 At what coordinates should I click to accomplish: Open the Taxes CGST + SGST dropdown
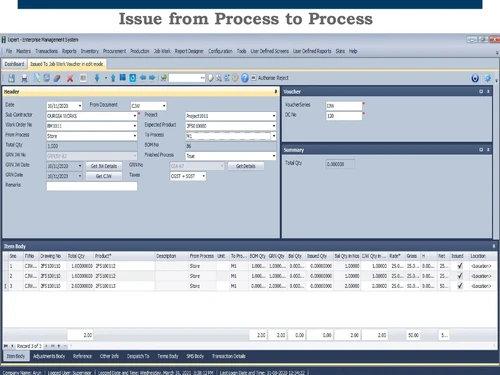pyautogui.click(x=203, y=176)
